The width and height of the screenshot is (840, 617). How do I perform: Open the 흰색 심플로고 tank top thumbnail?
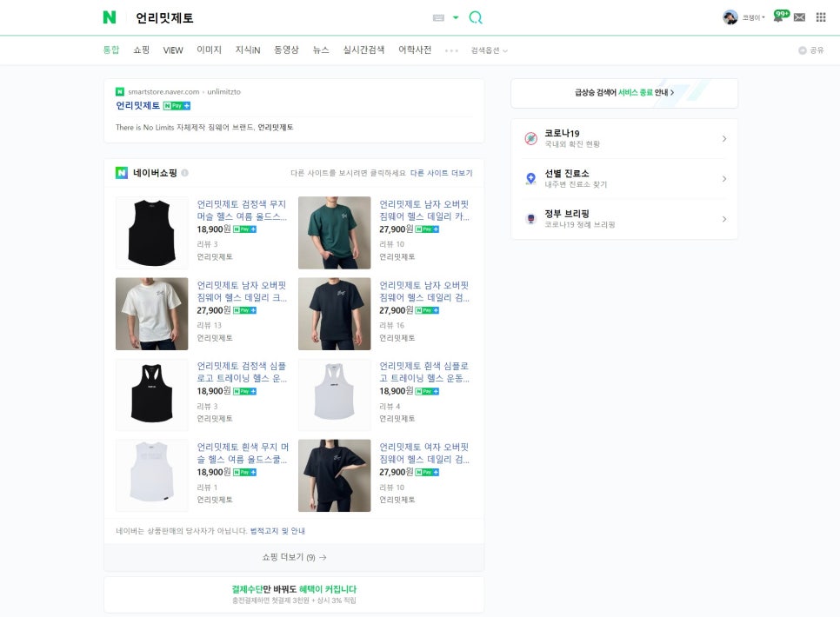click(334, 395)
